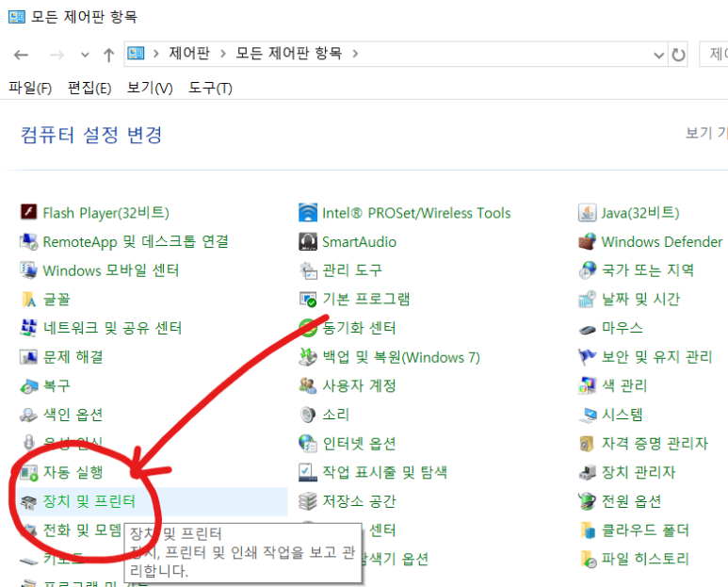Click the 마우스 mouse icon
The width and height of the screenshot is (728, 587).
point(588,329)
